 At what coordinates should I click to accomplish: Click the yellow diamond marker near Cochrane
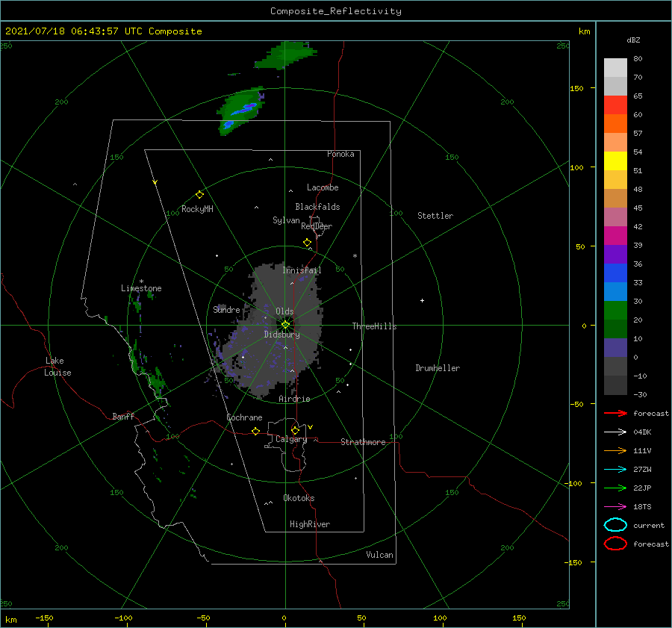256,432
